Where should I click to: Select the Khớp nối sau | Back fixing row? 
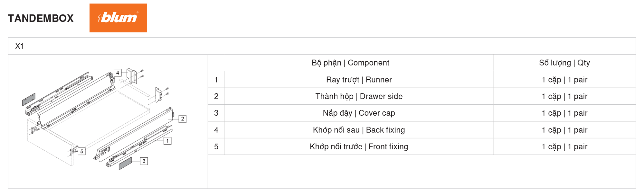pyautogui.click(x=422, y=130)
